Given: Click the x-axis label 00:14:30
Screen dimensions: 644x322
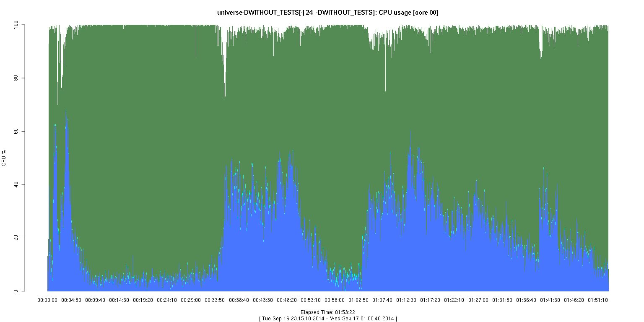Looking at the screenshot, I should [x=119, y=300].
